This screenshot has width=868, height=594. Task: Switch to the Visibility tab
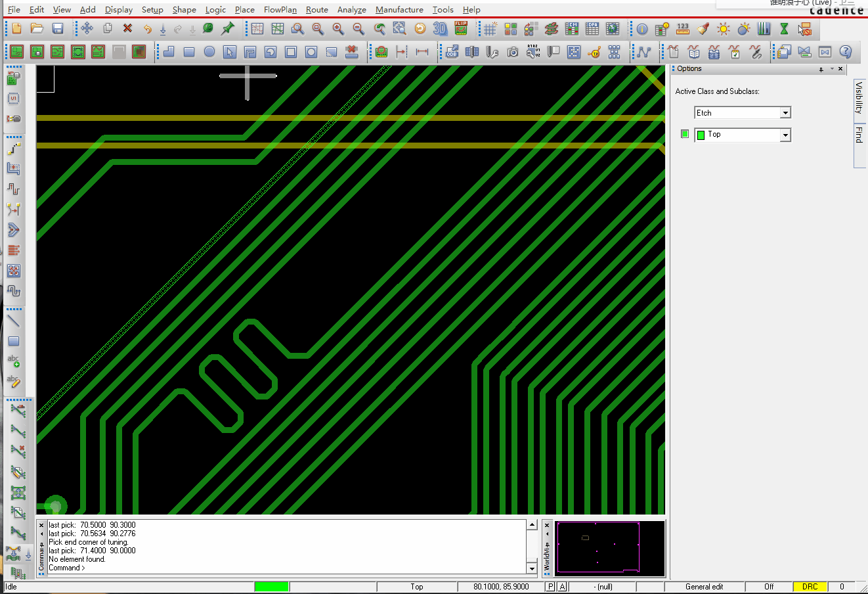coord(859,97)
